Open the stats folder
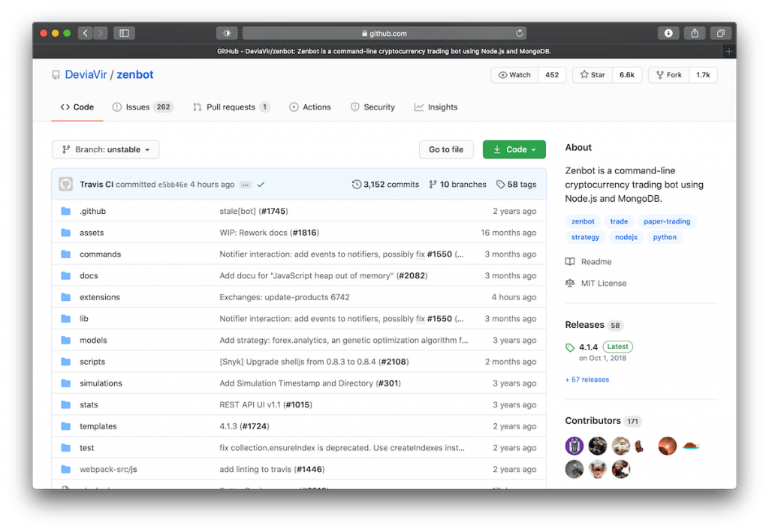 [89, 405]
